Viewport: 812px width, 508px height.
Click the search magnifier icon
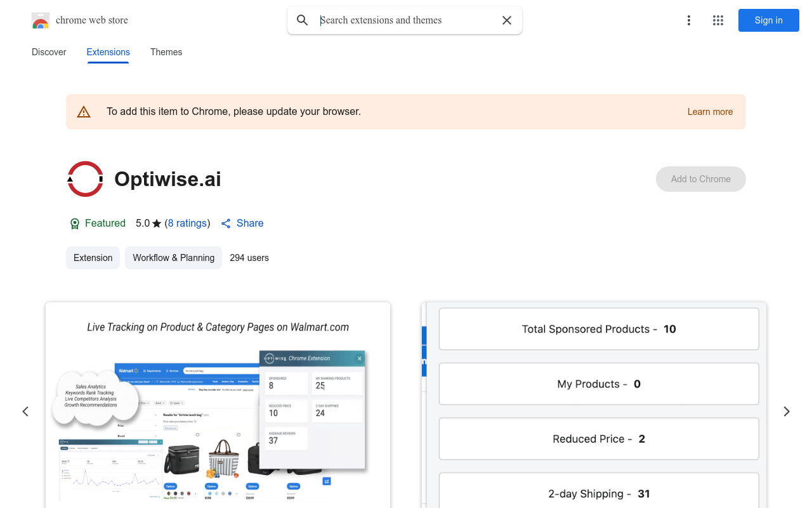coord(303,20)
